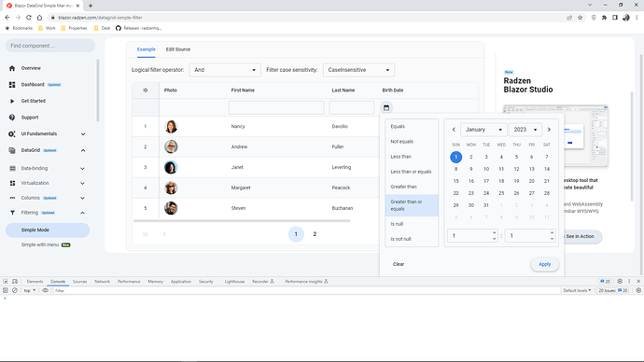
Task: Open Logical filter operator And dropdown
Action: point(225,70)
